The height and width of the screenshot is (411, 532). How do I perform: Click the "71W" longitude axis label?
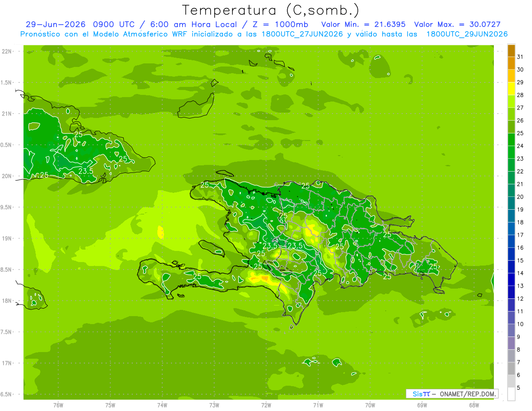(318, 405)
